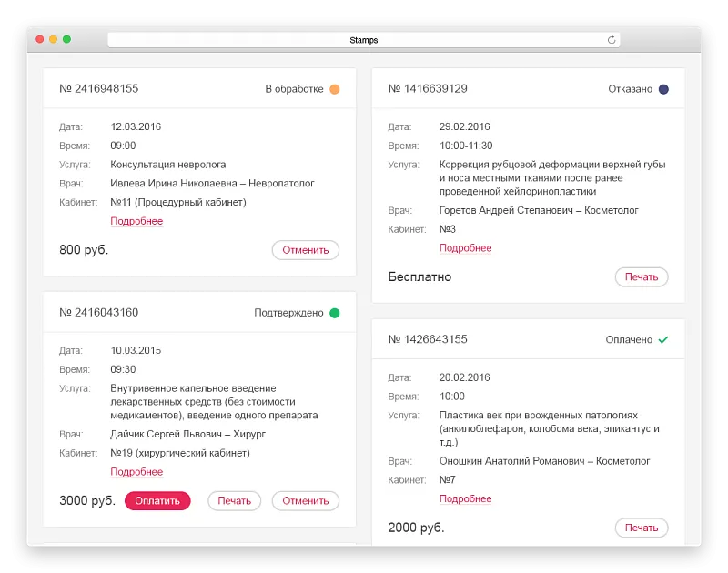Viewport: 728px width, 573px height.
Task: Click the reload icon in address bar
Action: [612, 40]
